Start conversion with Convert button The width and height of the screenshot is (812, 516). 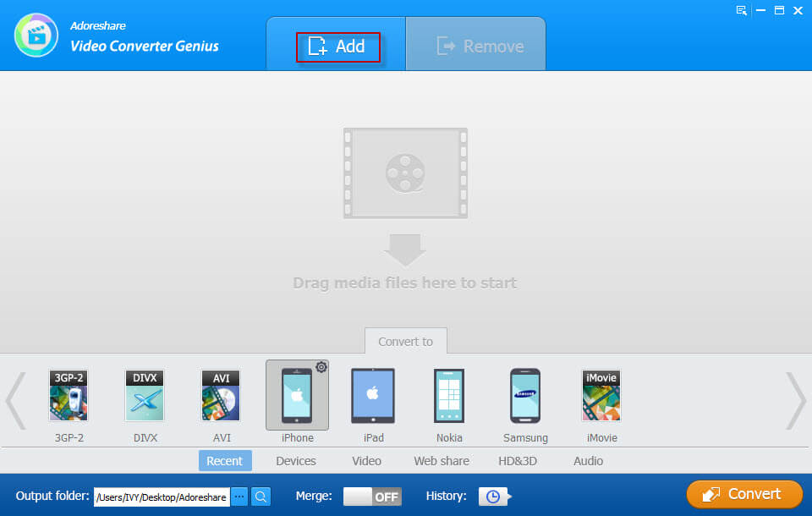click(x=744, y=494)
